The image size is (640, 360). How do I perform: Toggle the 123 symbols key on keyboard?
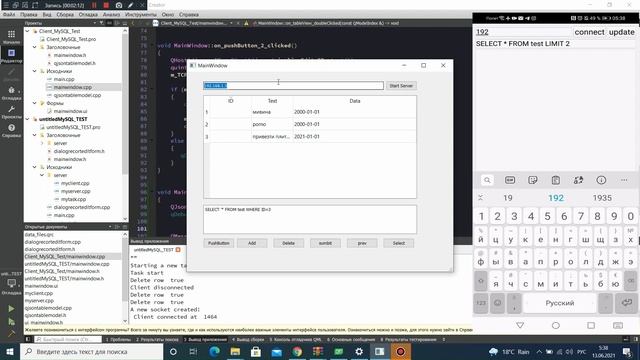[x=481, y=303]
